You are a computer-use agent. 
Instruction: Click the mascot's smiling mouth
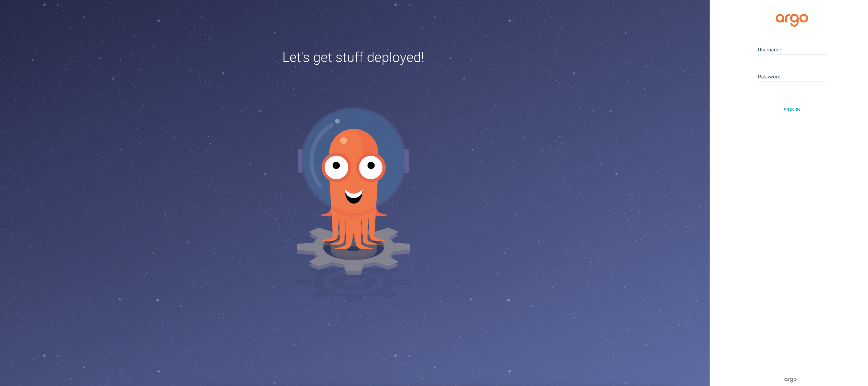pyautogui.click(x=353, y=196)
